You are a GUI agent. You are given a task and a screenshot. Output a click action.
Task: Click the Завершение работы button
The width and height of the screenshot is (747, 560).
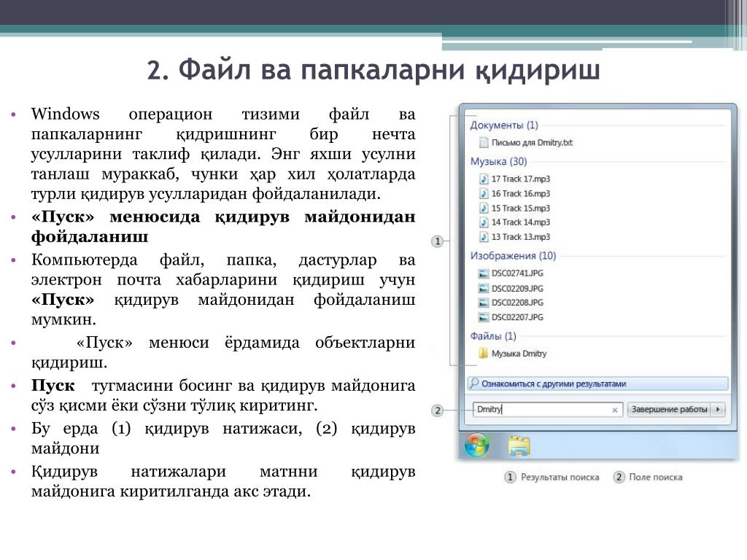(670, 409)
